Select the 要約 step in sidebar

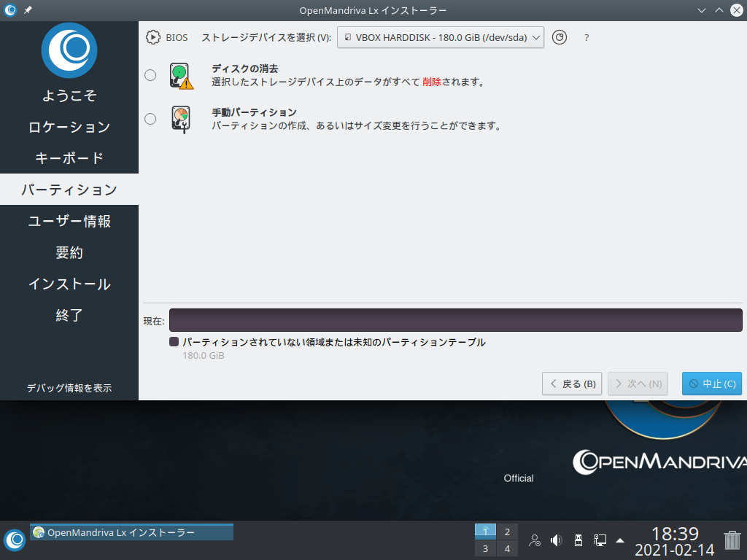point(69,252)
